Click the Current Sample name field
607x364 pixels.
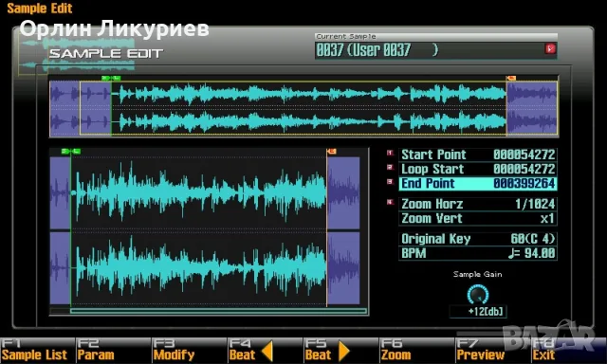[436, 50]
